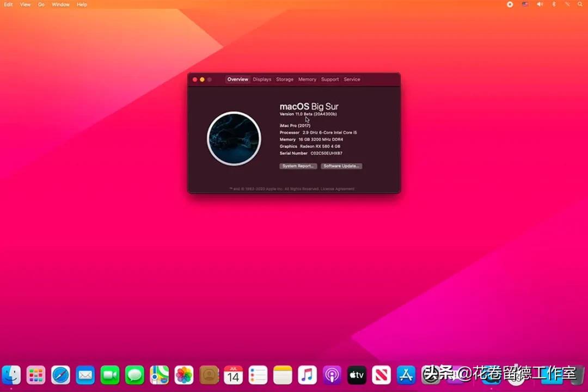Open the View menu
588x392 pixels.
[x=25, y=4]
